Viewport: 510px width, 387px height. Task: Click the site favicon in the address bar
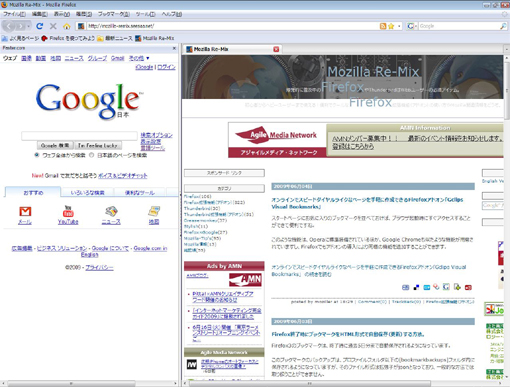[x=81, y=26]
